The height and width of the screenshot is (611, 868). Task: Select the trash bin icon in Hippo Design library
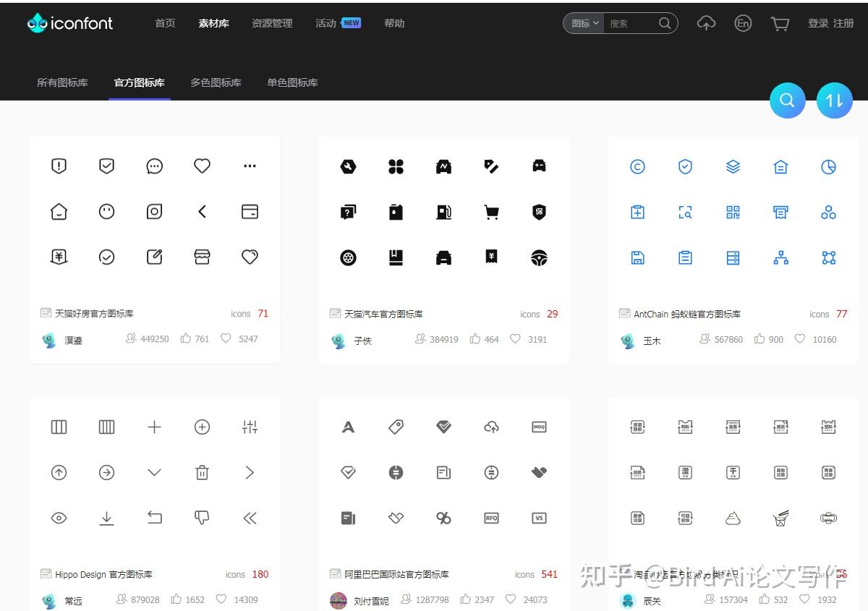point(202,472)
